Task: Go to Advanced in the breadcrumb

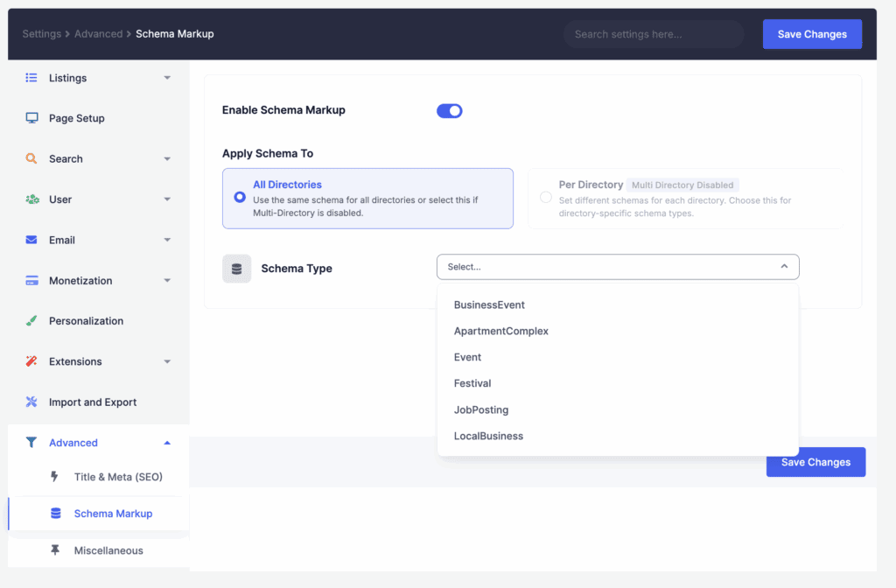Action: 98,34
